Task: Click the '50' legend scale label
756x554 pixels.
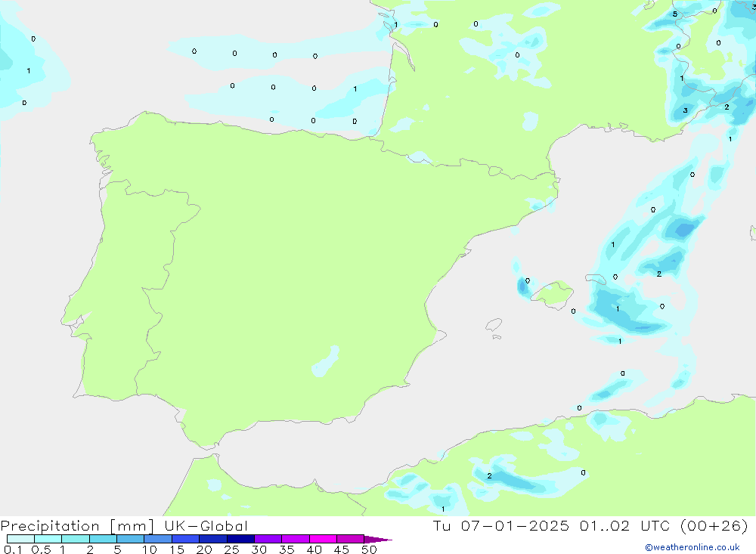Action: pos(369,549)
